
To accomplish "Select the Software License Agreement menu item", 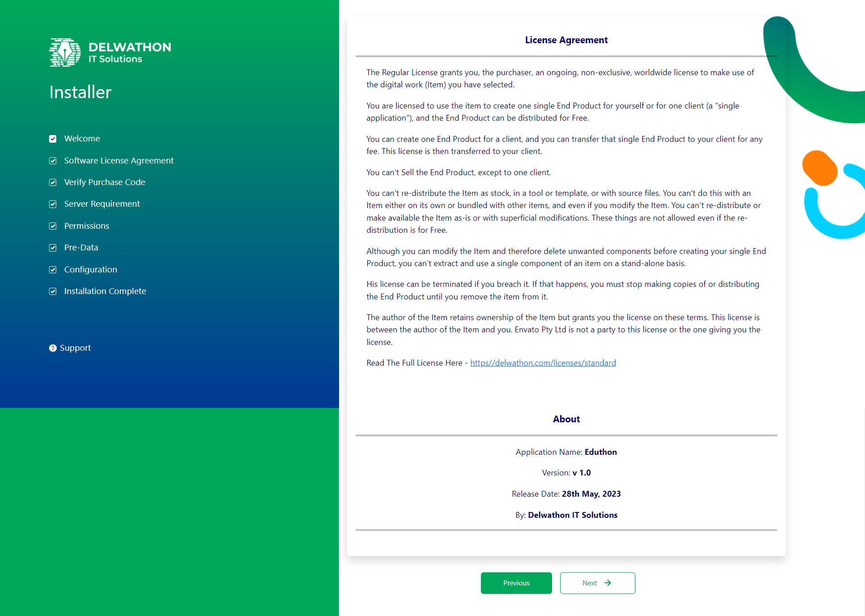I will (x=118, y=160).
